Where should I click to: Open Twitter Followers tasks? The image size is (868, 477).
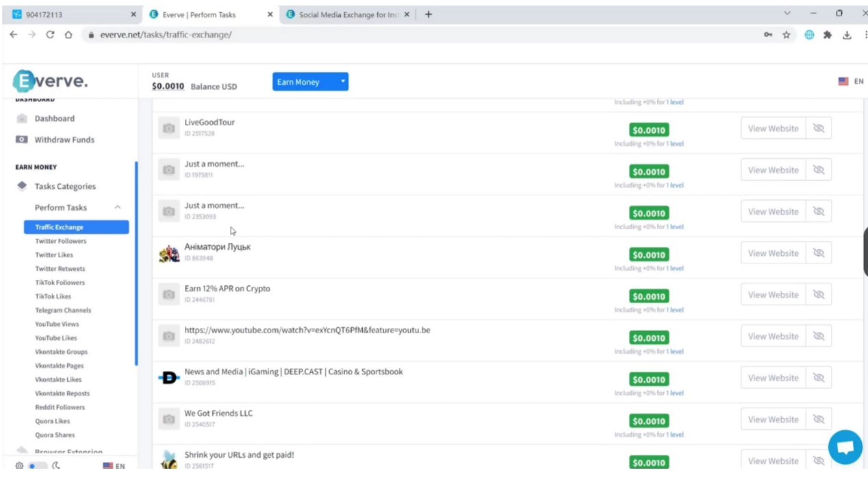coord(61,241)
